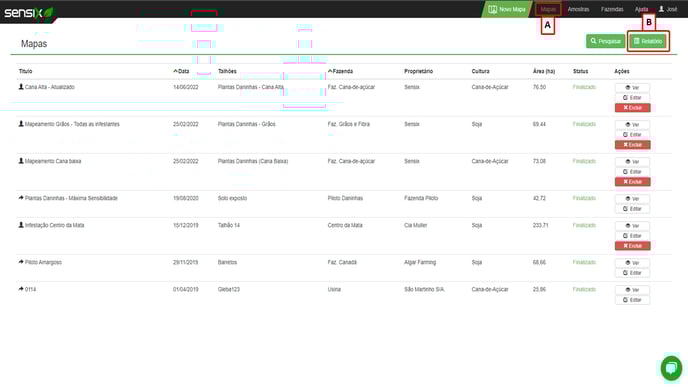688x387 pixels.
Task: Edit the Piloto Amargoso map
Action: click(x=632, y=273)
